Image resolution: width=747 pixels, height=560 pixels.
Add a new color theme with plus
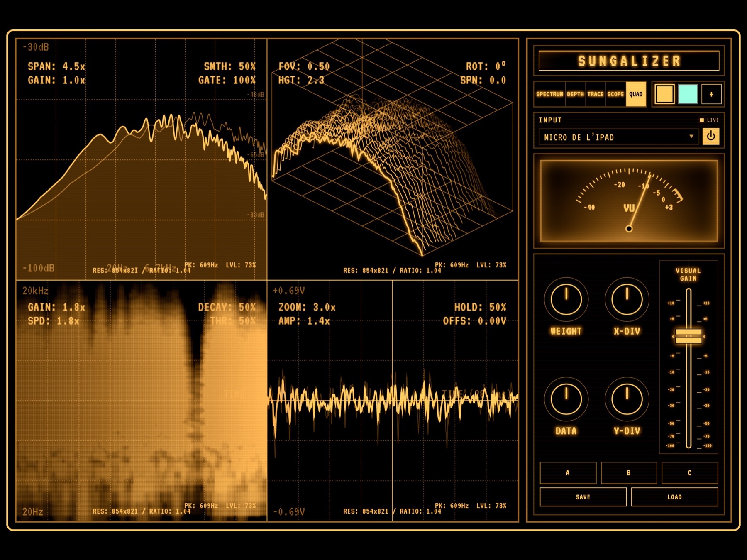click(x=711, y=94)
